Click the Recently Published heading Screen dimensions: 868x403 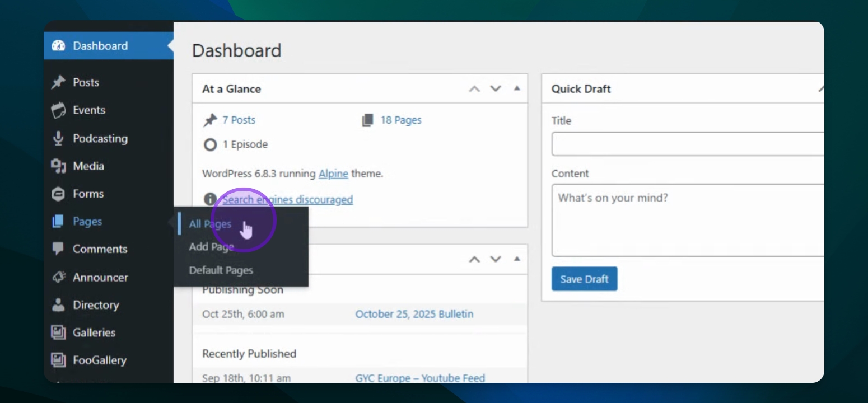click(x=249, y=354)
